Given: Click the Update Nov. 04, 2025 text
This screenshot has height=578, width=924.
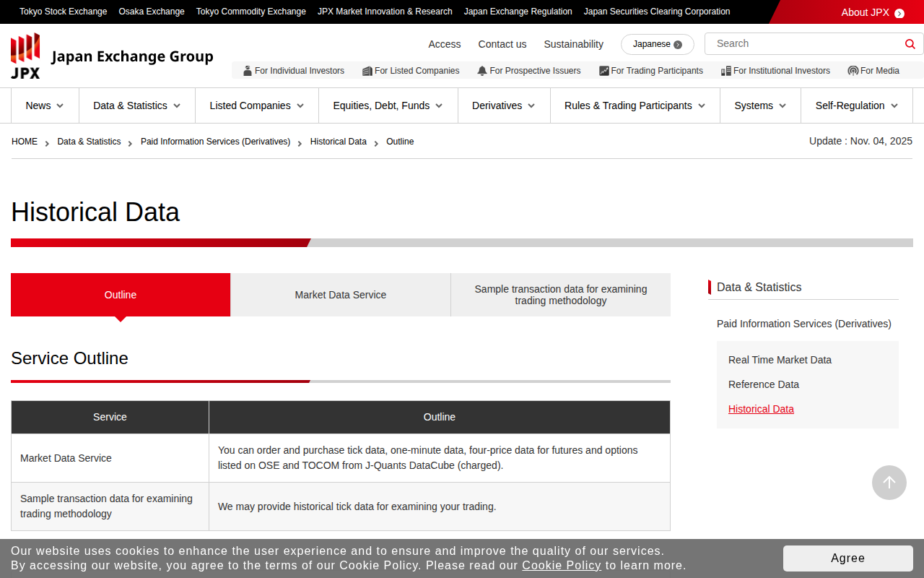Looking at the screenshot, I should click(x=860, y=141).
